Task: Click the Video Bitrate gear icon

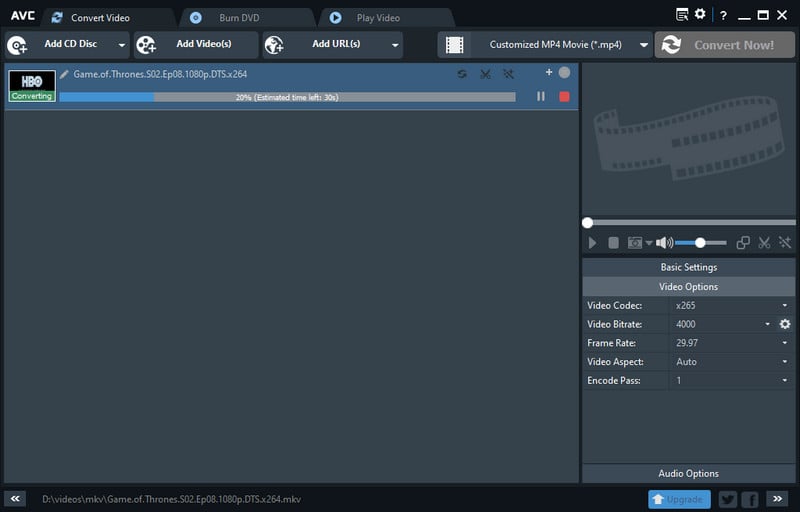Action: click(785, 324)
